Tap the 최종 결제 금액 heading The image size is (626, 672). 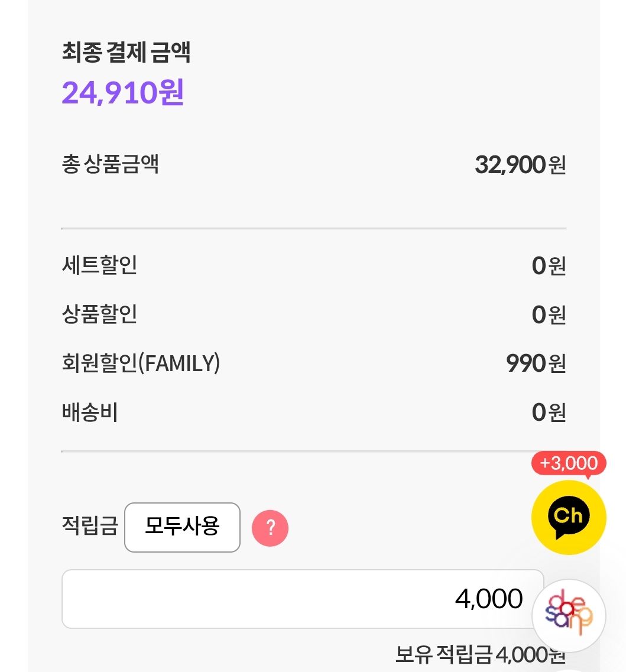(126, 53)
